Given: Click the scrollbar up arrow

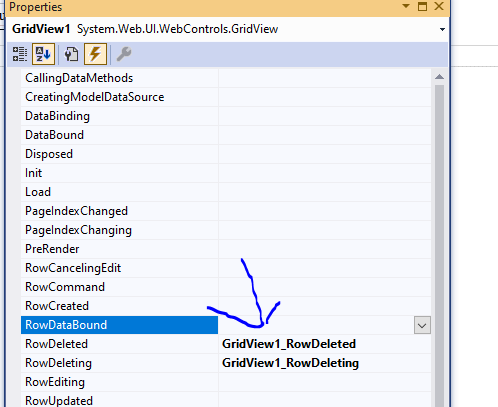Looking at the screenshot, I should click(x=439, y=77).
